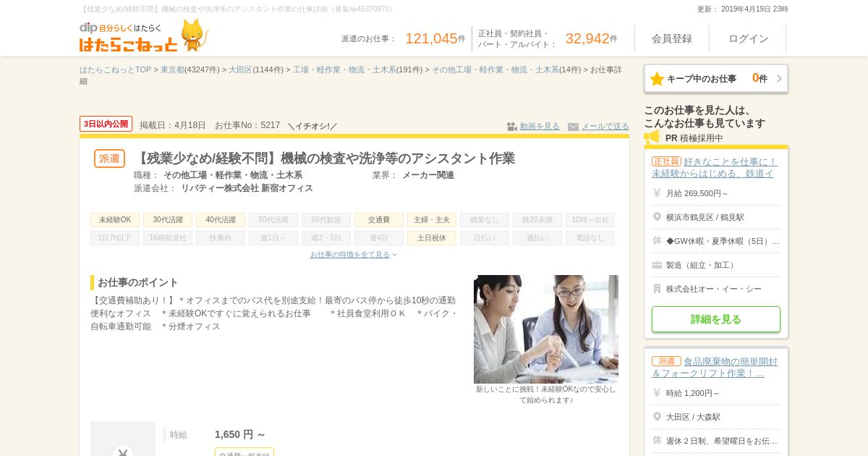Image resolution: width=868 pixels, height=456 pixels.
Task: Follow the はたらこねっとTOP breadcrumb link
Action: 115,69
